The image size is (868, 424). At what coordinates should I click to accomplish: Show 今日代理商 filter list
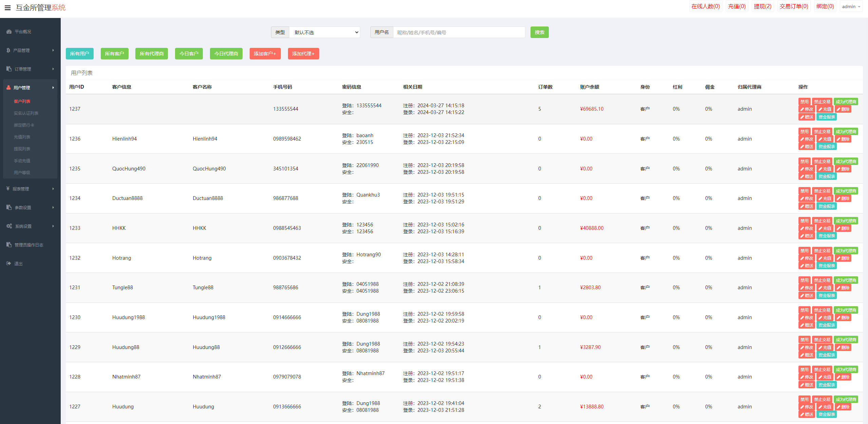coord(226,54)
